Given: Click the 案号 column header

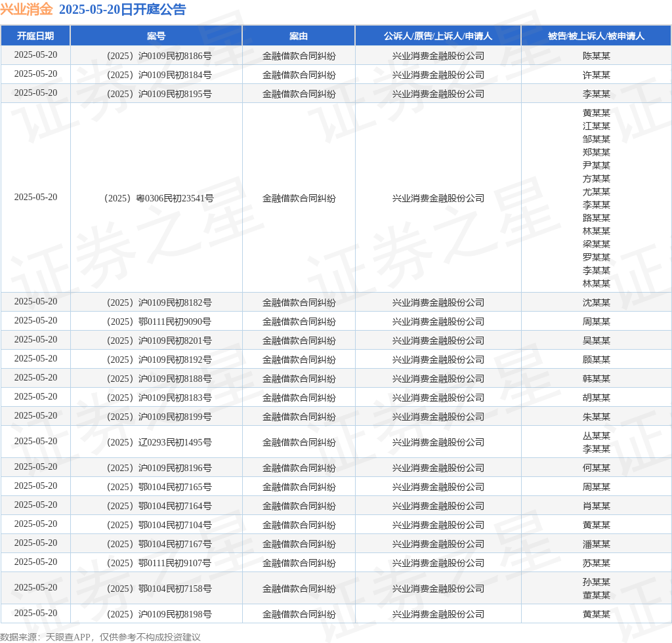Looking at the screenshot, I should [x=156, y=36].
